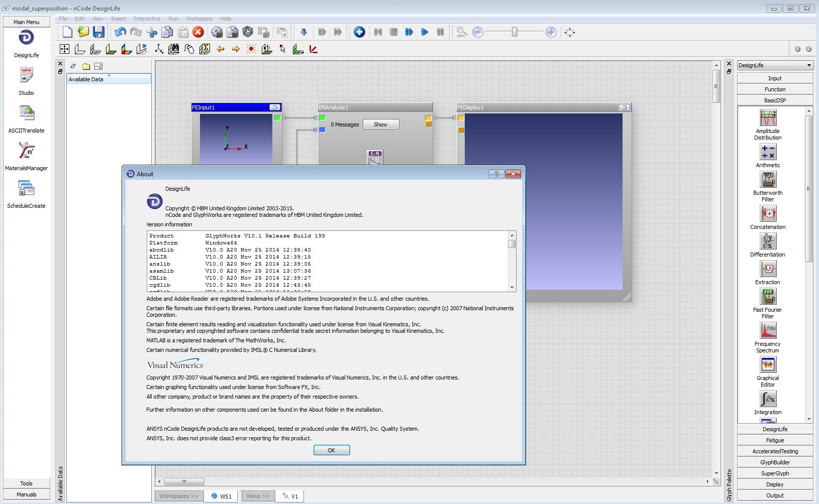The width and height of the screenshot is (819, 504).
Task: Click the Views >> button
Action: (258, 496)
